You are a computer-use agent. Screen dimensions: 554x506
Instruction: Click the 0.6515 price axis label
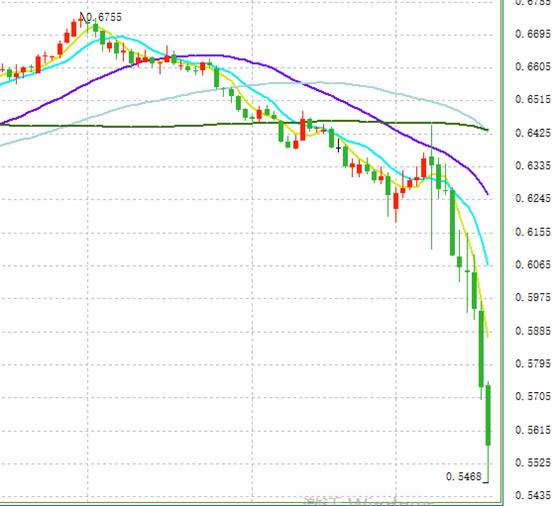533,99
